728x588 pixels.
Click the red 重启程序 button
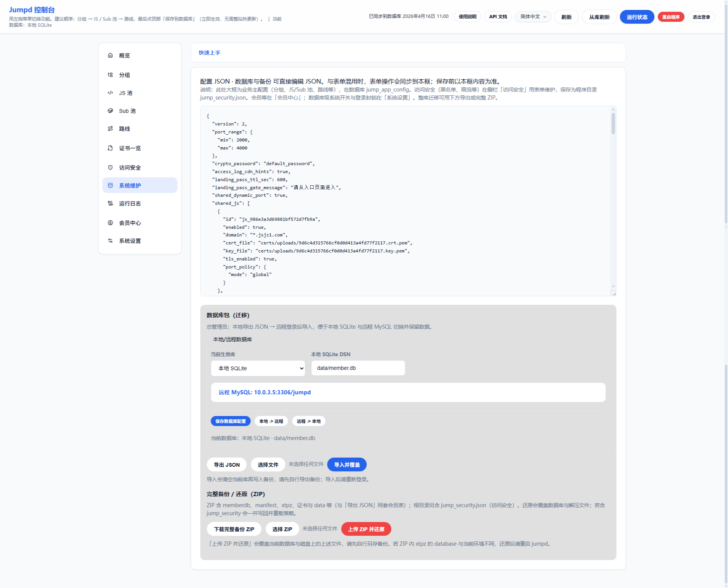[671, 17]
